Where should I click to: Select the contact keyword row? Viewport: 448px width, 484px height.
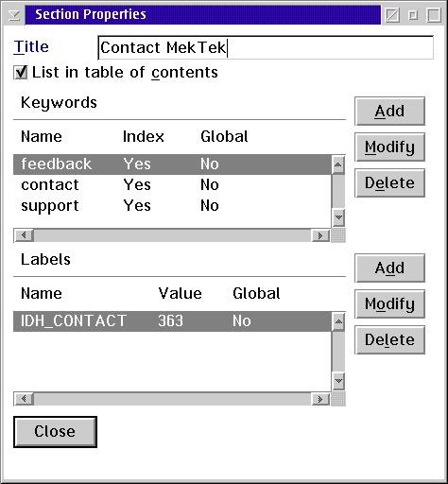click(x=172, y=185)
